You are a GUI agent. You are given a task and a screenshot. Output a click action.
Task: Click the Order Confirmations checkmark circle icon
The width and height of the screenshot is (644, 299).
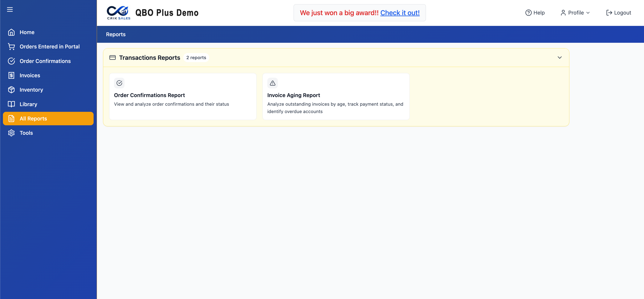11,61
